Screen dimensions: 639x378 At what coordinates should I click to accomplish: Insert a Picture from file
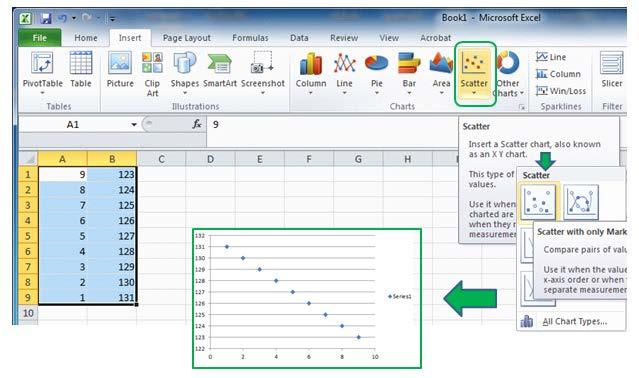coord(120,70)
